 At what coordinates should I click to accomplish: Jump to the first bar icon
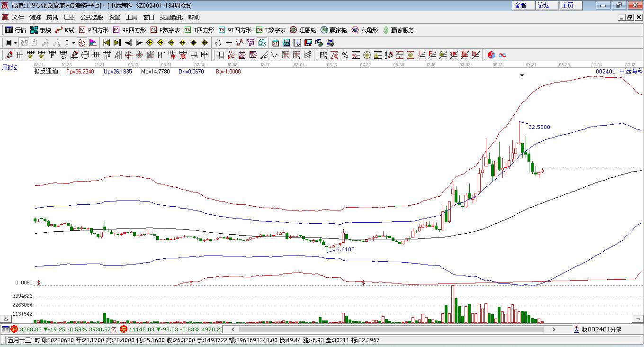tap(106, 43)
